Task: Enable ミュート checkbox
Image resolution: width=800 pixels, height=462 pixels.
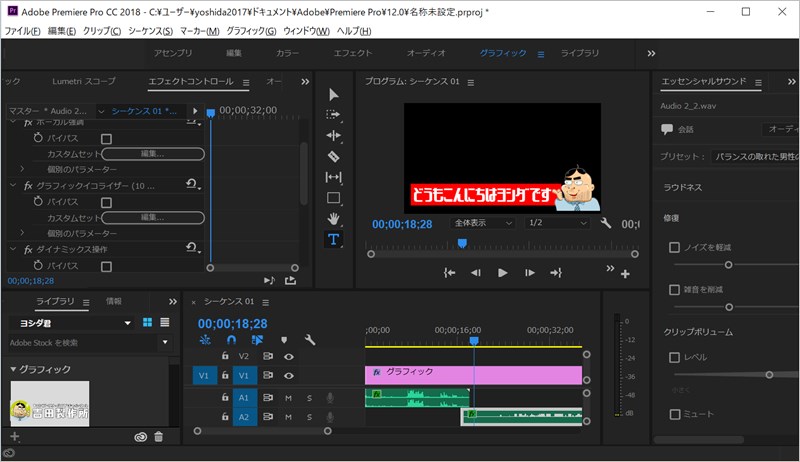Action: tap(674, 414)
